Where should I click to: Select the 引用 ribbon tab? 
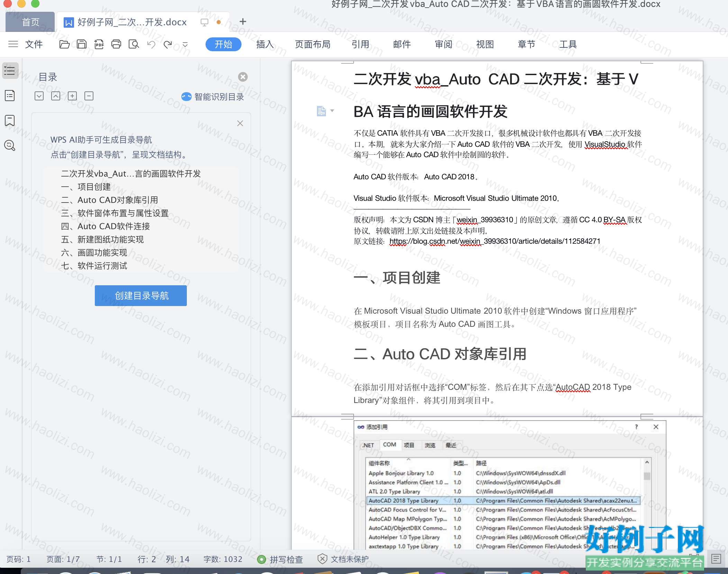(x=361, y=44)
